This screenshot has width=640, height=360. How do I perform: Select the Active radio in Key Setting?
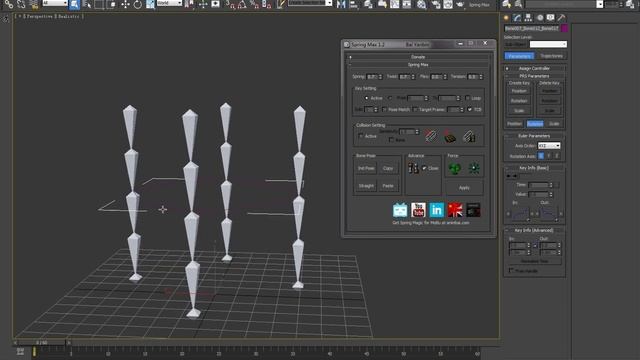pos(366,98)
